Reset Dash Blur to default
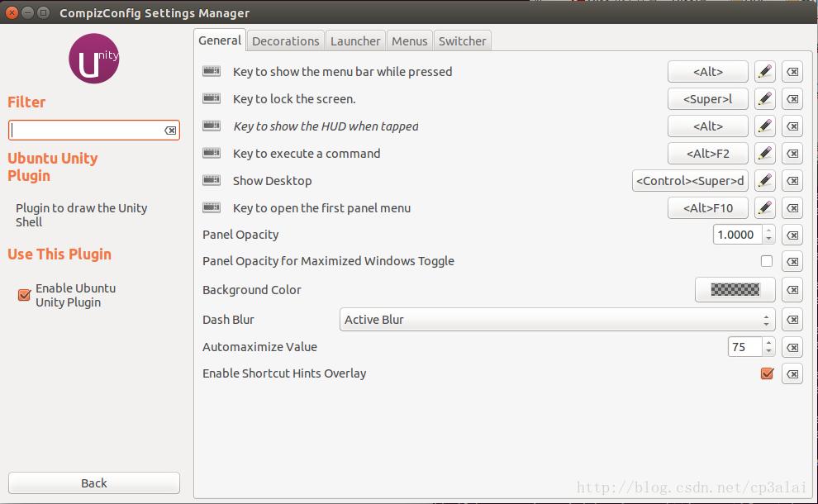 click(792, 319)
